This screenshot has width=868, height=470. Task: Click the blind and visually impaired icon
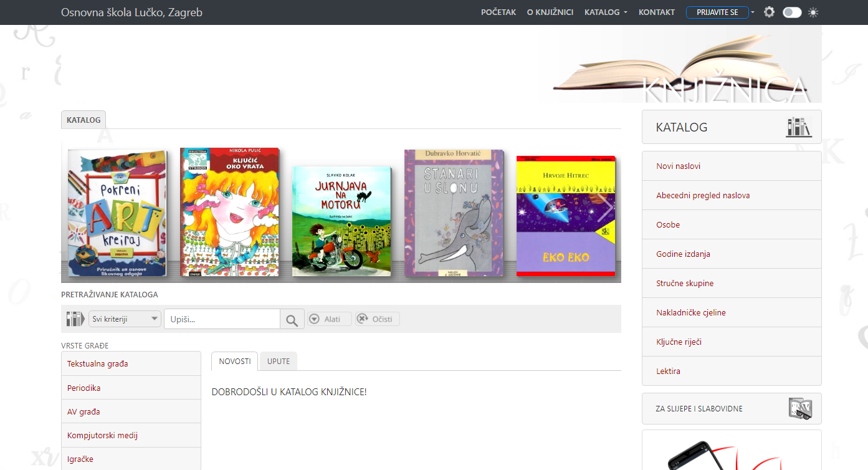800,409
